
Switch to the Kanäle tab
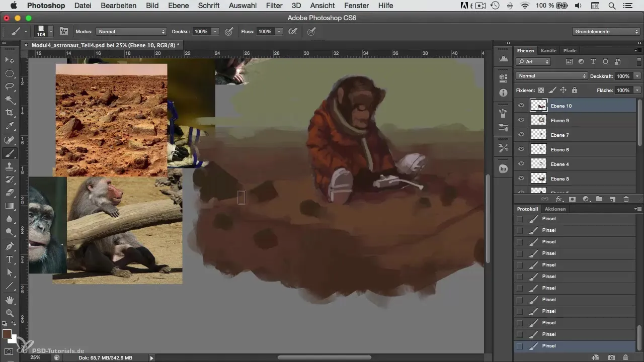548,50
